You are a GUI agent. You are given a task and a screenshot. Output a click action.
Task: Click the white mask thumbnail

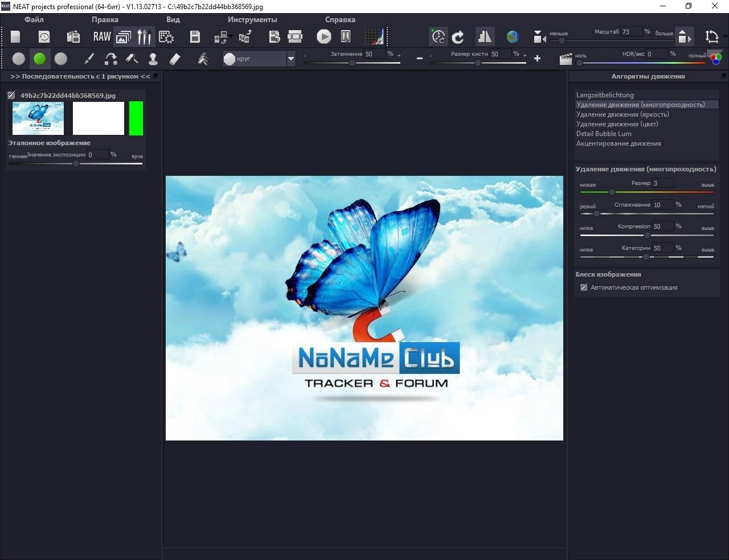99,118
